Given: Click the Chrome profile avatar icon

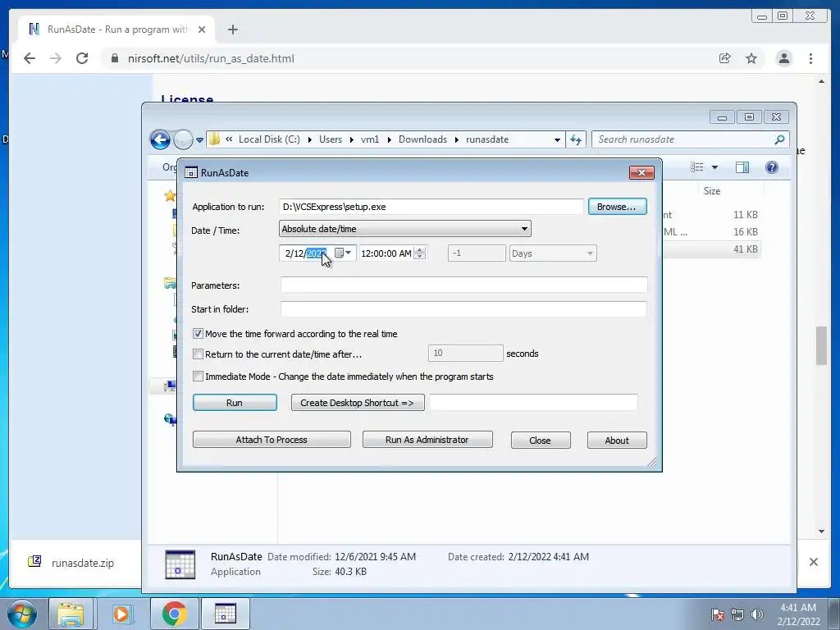Looking at the screenshot, I should pos(783,58).
